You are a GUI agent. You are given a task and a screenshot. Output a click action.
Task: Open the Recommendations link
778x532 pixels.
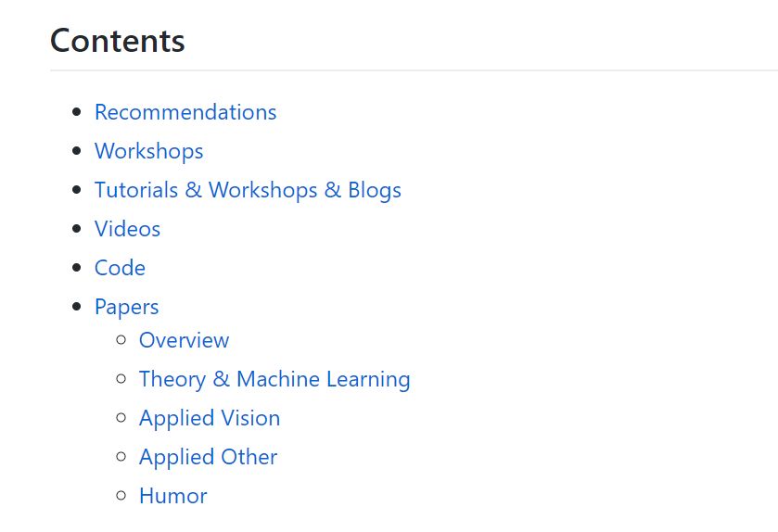(185, 112)
